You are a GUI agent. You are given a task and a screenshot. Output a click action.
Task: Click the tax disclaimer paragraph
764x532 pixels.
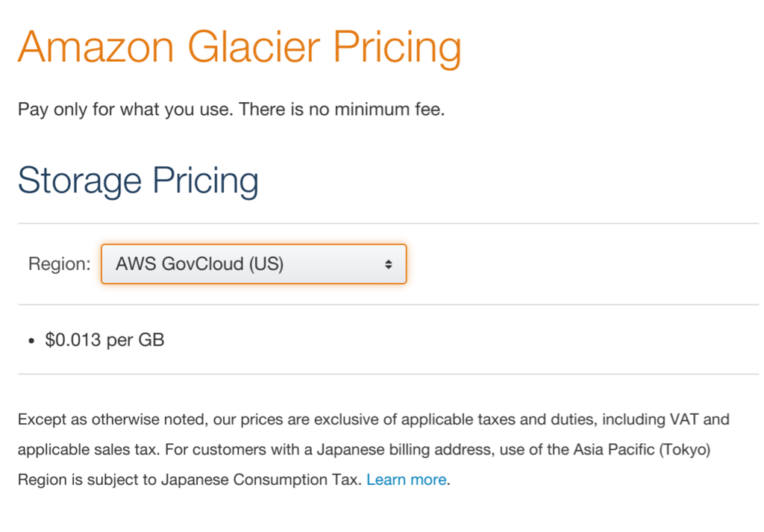(373, 448)
